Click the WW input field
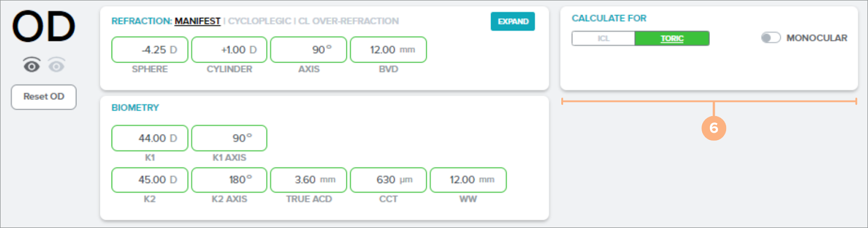Screen dimensions: 868x228 (468, 180)
